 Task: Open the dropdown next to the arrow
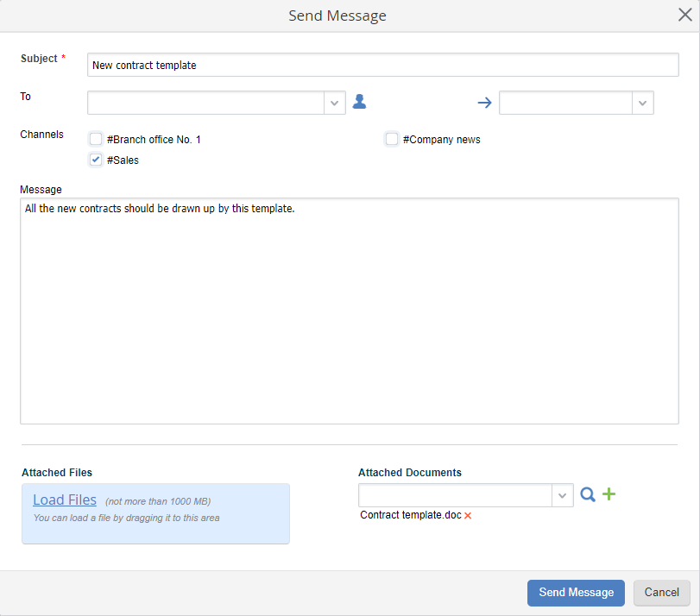click(642, 103)
